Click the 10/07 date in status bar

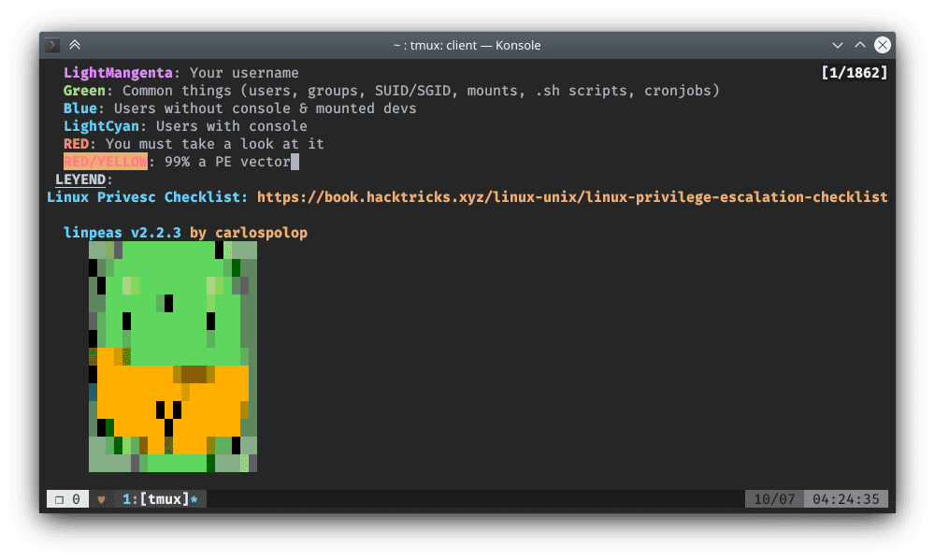pyautogui.click(x=773, y=499)
